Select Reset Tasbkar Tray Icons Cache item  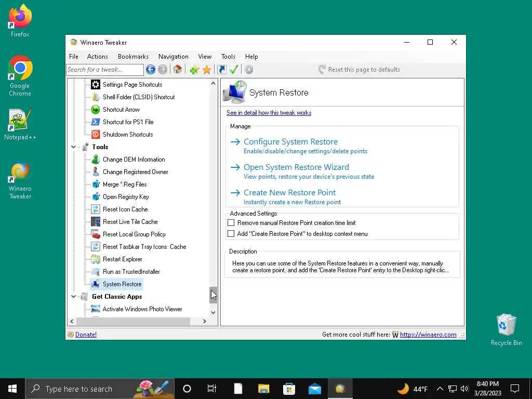[144, 247]
